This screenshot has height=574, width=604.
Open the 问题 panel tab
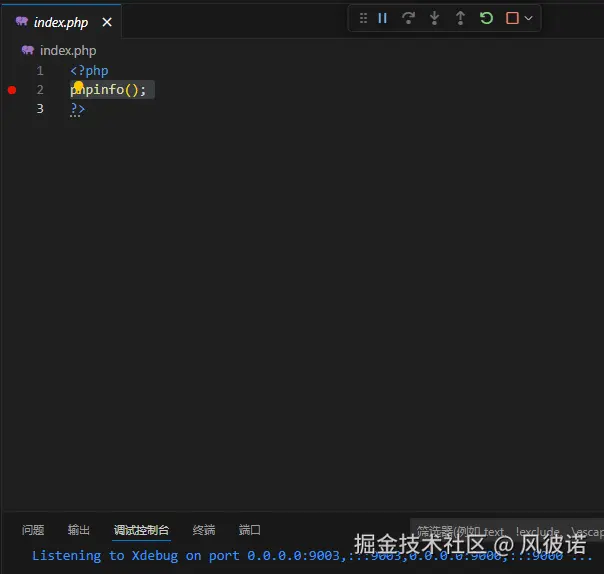(x=33, y=530)
